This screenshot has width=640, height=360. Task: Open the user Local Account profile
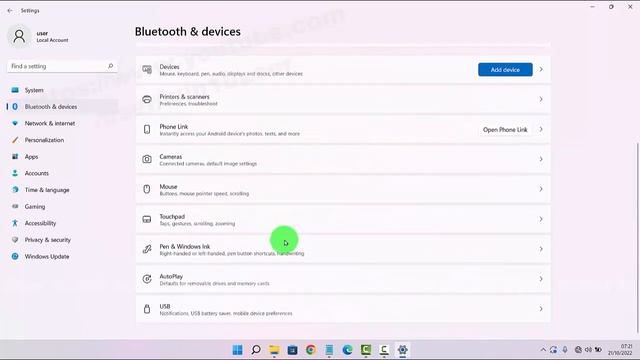39,36
